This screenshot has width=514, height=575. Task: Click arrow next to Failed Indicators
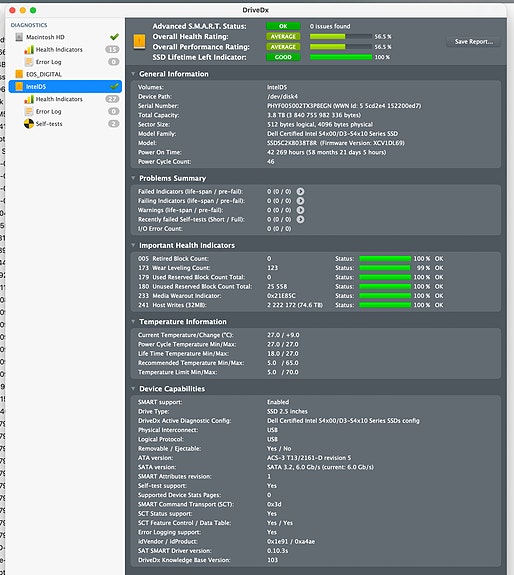pyautogui.click(x=300, y=191)
